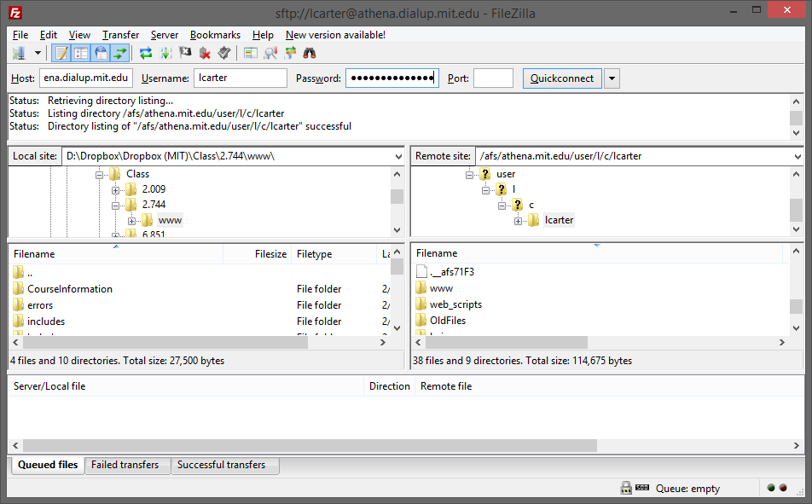
Task: Open the Remote site path dropdown
Action: pos(797,157)
